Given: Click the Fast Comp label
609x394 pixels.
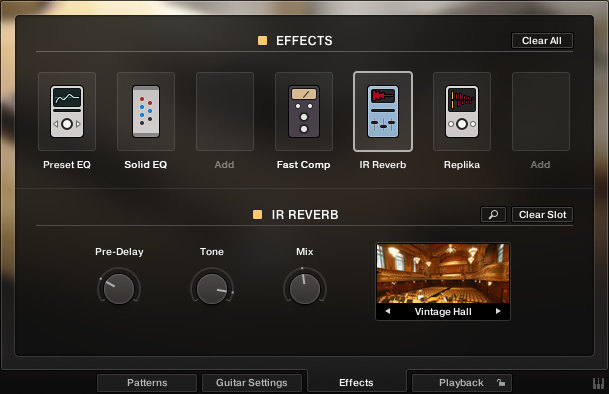Looking at the screenshot, I should tap(303, 165).
